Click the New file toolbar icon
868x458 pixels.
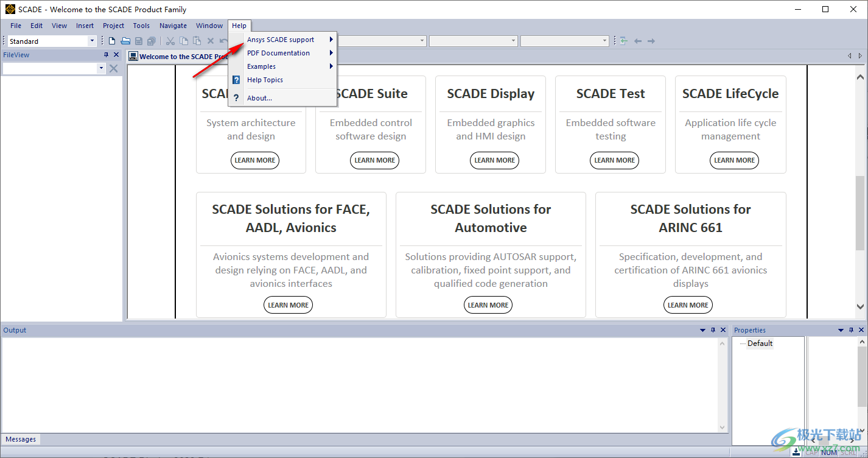(112, 41)
